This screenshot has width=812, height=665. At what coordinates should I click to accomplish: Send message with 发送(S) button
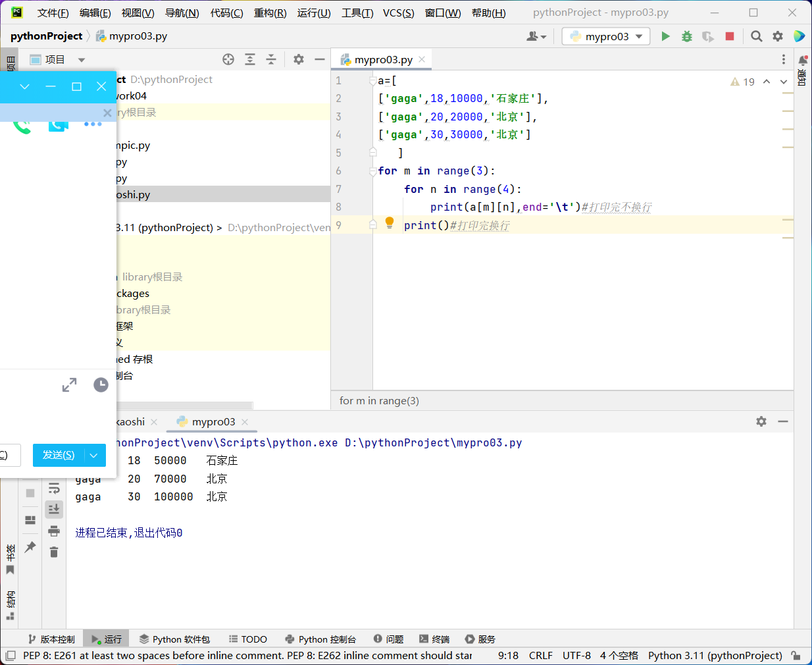coord(59,455)
